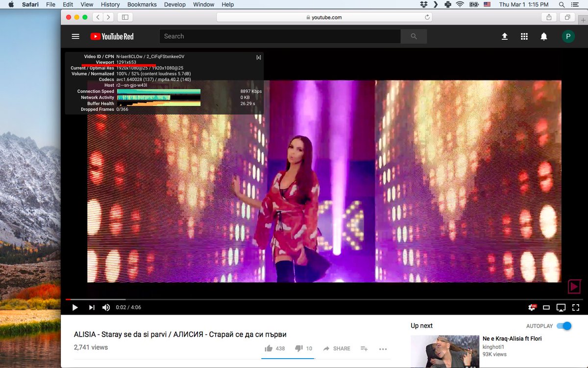Screen dimensions: 588x368
Task: Open the Safari menu
Action: point(30,4)
